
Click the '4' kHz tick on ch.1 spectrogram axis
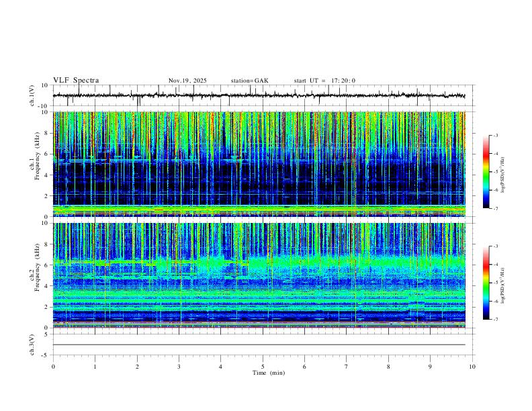click(x=47, y=175)
